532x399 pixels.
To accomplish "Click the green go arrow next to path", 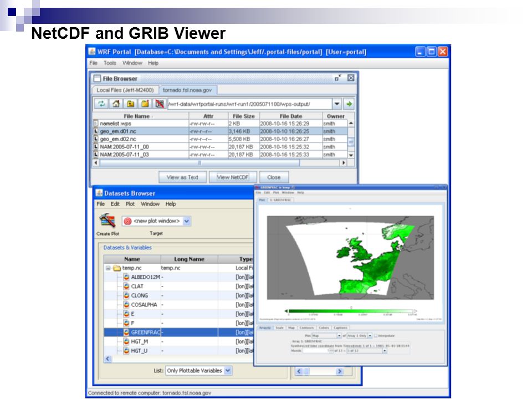I will [x=349, y=104].
